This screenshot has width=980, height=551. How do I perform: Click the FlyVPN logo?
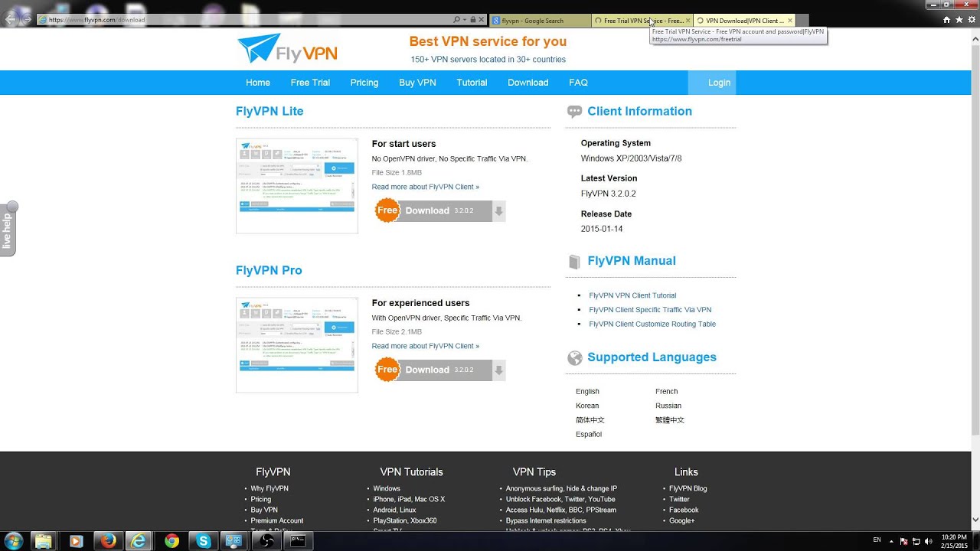click(287, 48)
